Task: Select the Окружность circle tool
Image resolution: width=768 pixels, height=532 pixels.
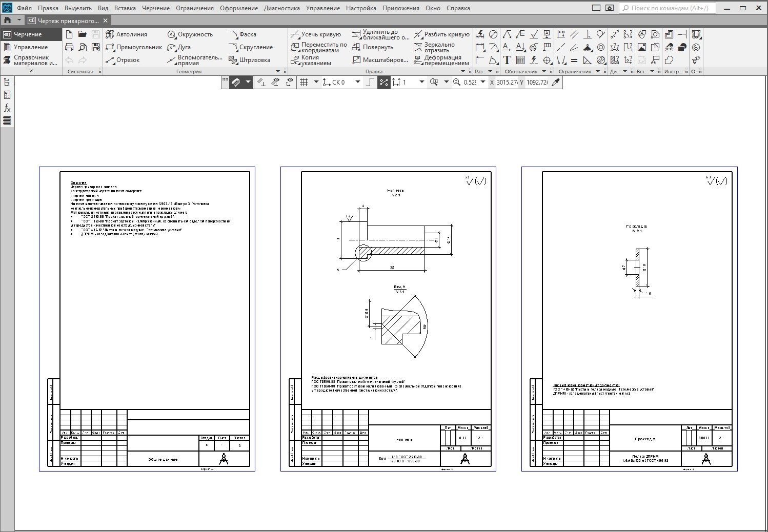Action: coord(190,34)
